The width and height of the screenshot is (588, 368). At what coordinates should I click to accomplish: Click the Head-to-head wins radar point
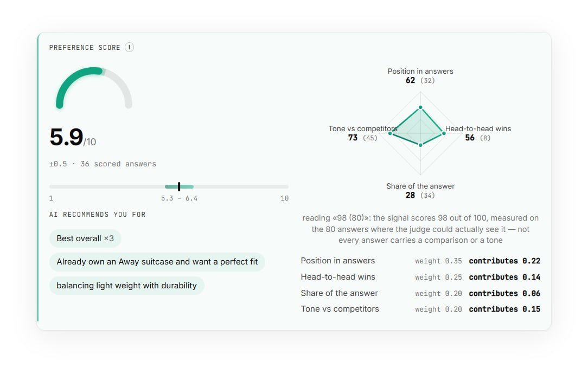point(444,133)
